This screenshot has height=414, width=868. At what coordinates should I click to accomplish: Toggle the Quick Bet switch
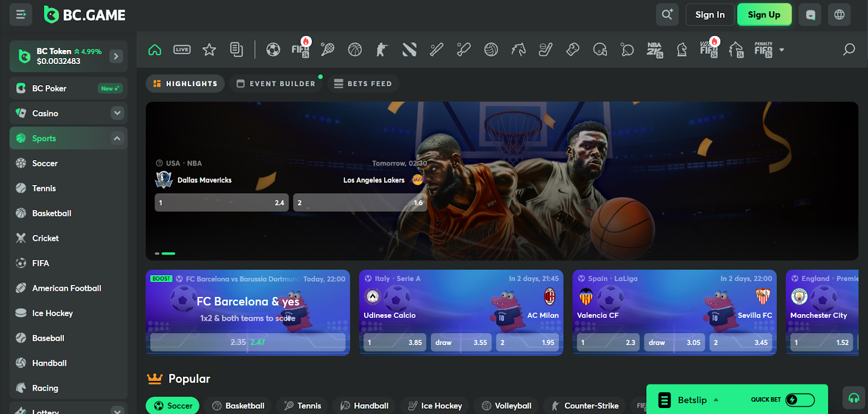[x=800, y=400]
